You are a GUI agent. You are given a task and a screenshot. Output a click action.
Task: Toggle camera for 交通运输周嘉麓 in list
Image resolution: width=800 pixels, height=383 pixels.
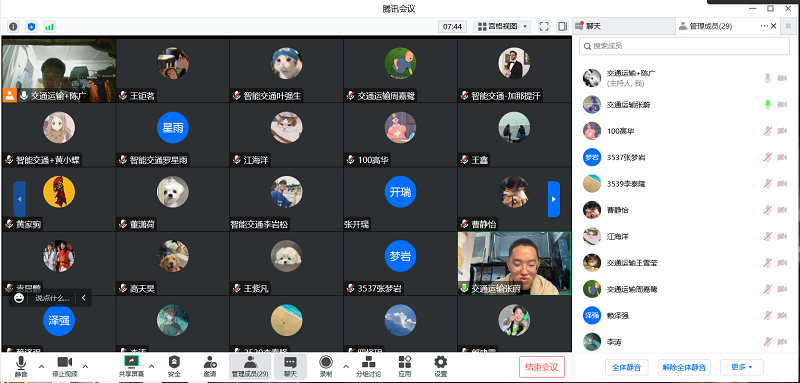782,289
